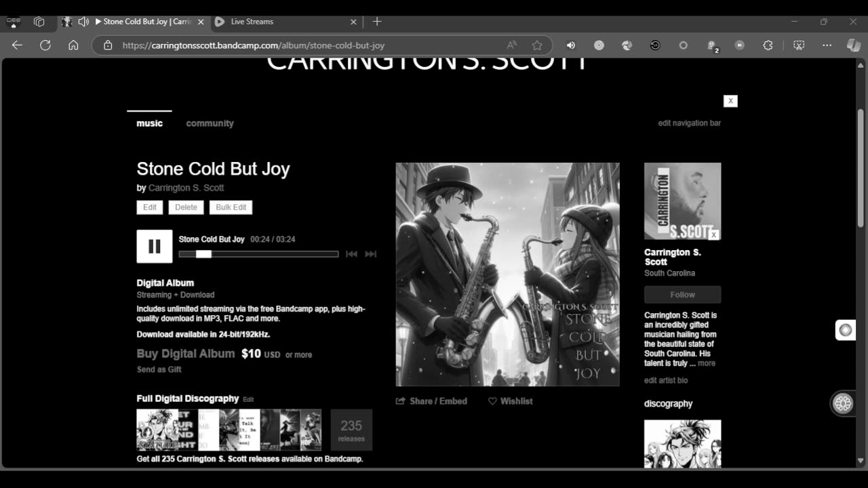The height and width of the screenshot is (488, 868).
Task: Refresh the current page
Action: pos(45,45)
